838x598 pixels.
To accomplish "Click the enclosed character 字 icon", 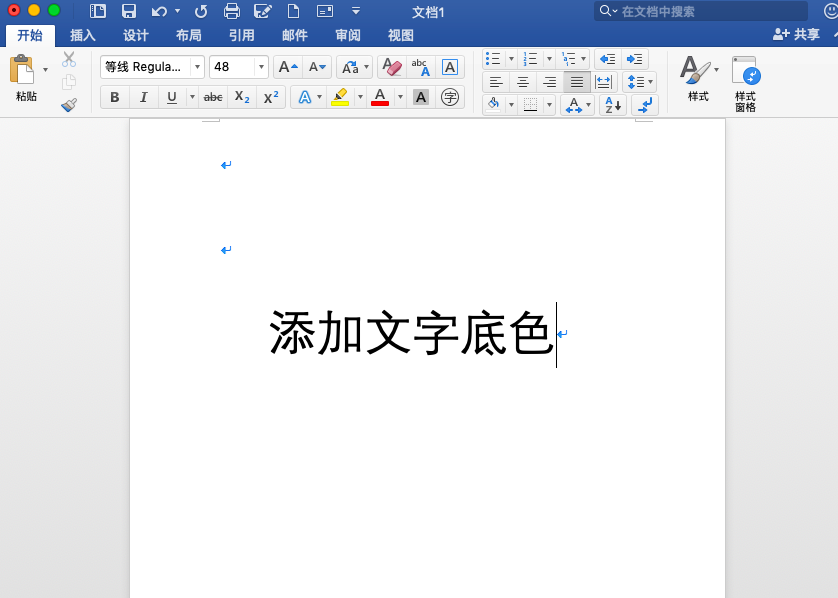I will coord(449,97).
